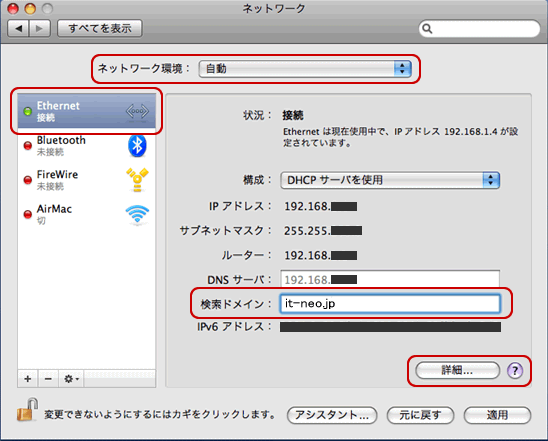The height and width of the screenshot is (441, 548).
Task: Click the Bluetooth icon in the service list
Action: click(x=137, y=146)
